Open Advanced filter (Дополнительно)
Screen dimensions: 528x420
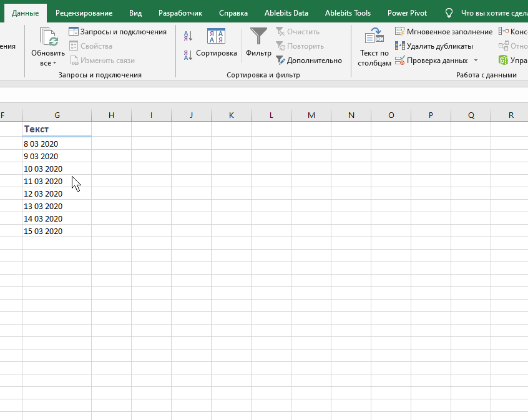click(309, 61)
